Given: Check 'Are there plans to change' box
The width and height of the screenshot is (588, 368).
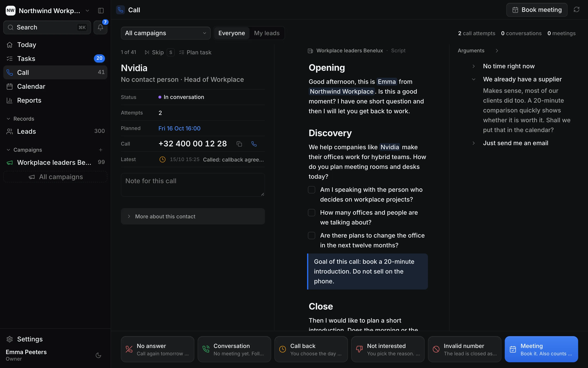Looking at the screenshot, I should pyautogui.click(x=312, y=236).
